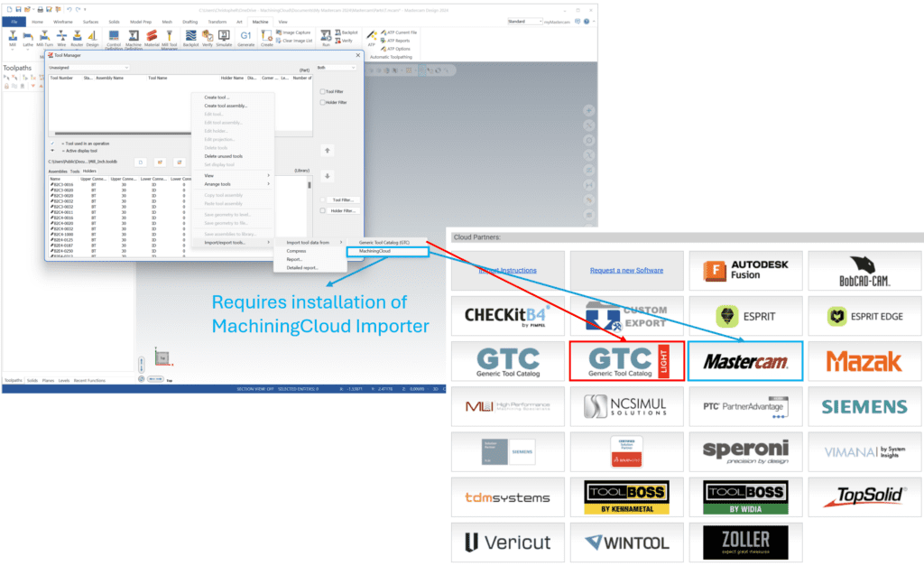
Task: Select the GTC Light partner tile
Action: (x=627, y=361)
